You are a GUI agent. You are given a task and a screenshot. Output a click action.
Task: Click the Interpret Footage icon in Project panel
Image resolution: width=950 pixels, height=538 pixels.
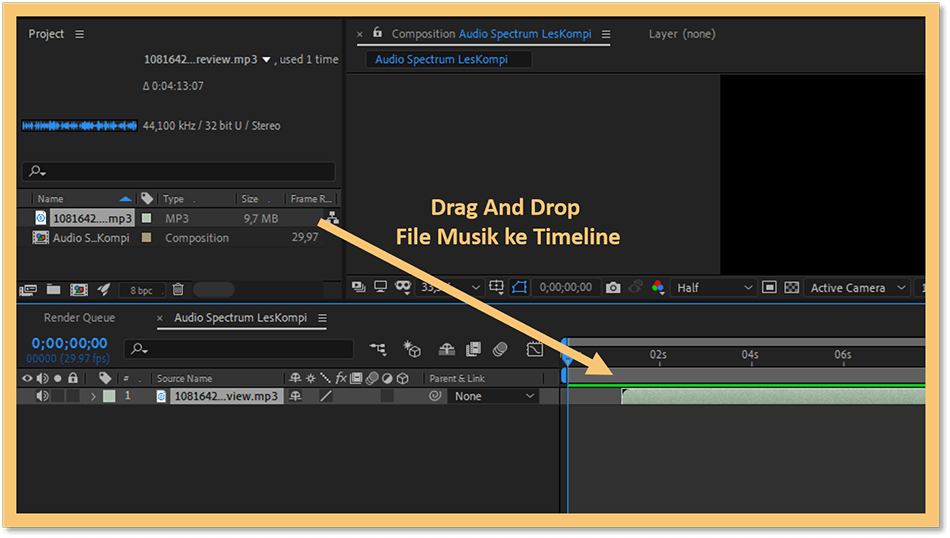28,290
